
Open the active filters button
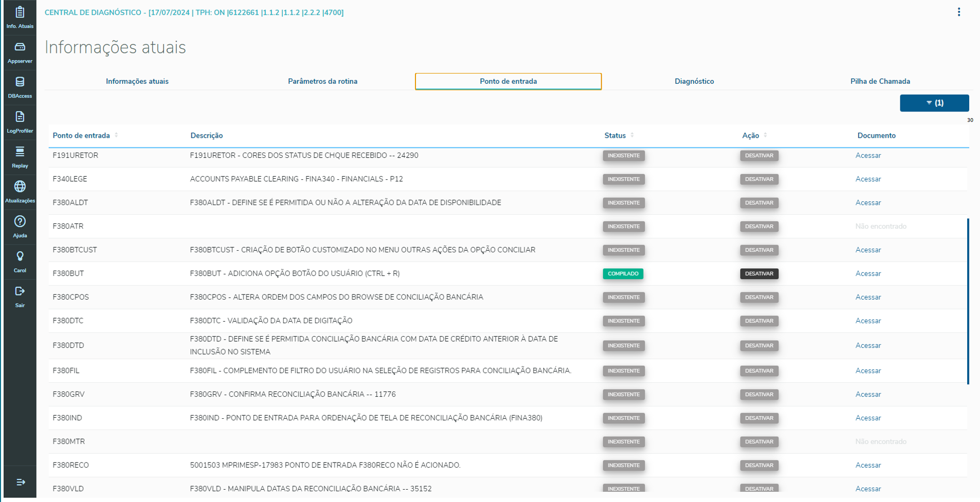click(934, 103)
